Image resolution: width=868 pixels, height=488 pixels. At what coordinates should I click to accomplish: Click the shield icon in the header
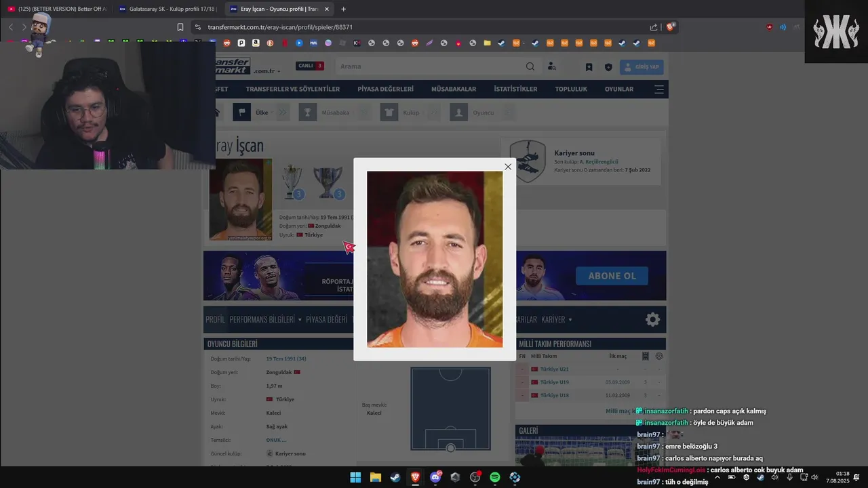pos(608,67)
